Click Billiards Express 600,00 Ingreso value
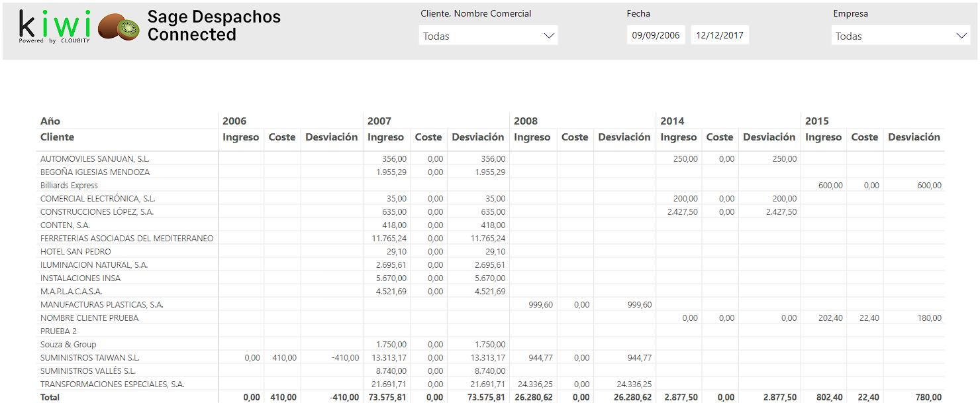The height and width of the screenshot is (411, 980). pos(830,186)
